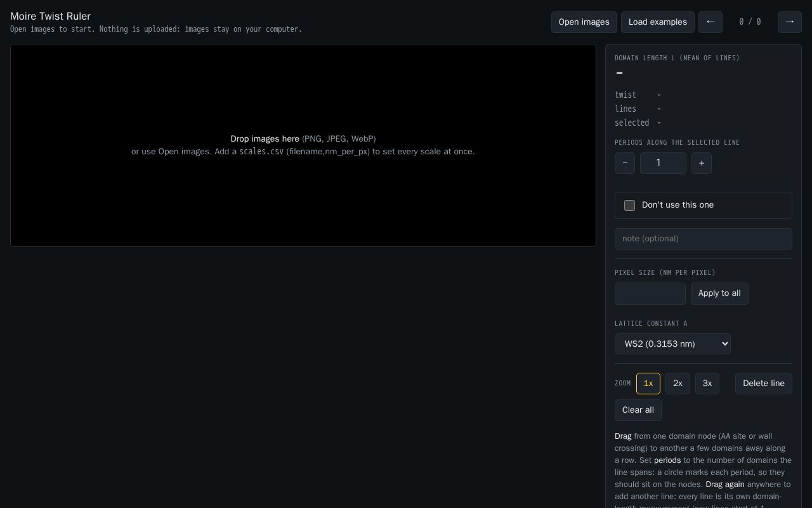Delete the selected line
Image resolution: width=812 pixels, height=508 pixels.
764,384
